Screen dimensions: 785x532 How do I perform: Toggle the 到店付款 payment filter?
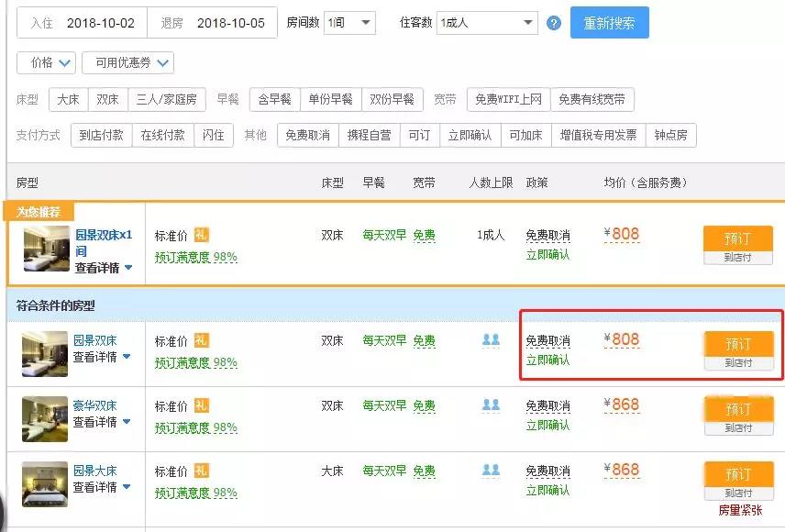click(102, 135)
